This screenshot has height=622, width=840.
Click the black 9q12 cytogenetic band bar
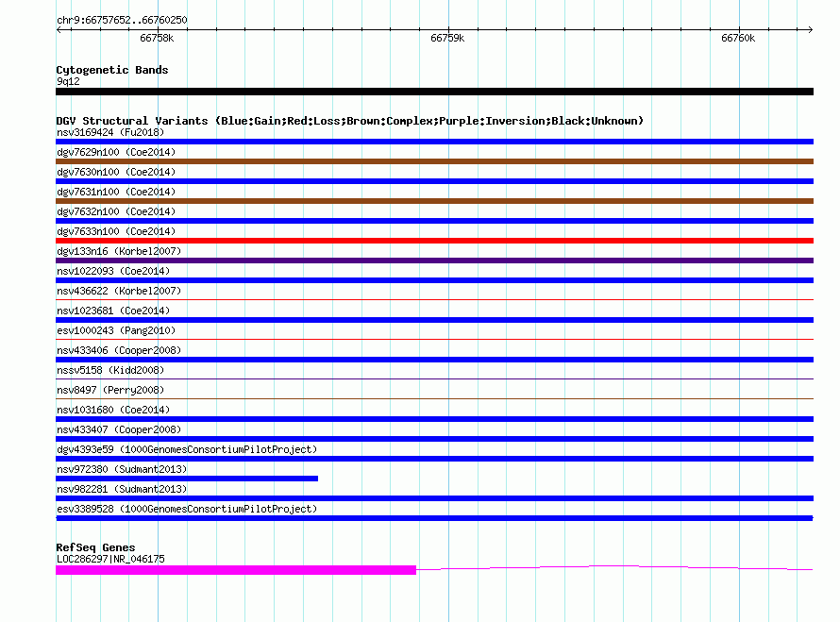coord(434,92)
